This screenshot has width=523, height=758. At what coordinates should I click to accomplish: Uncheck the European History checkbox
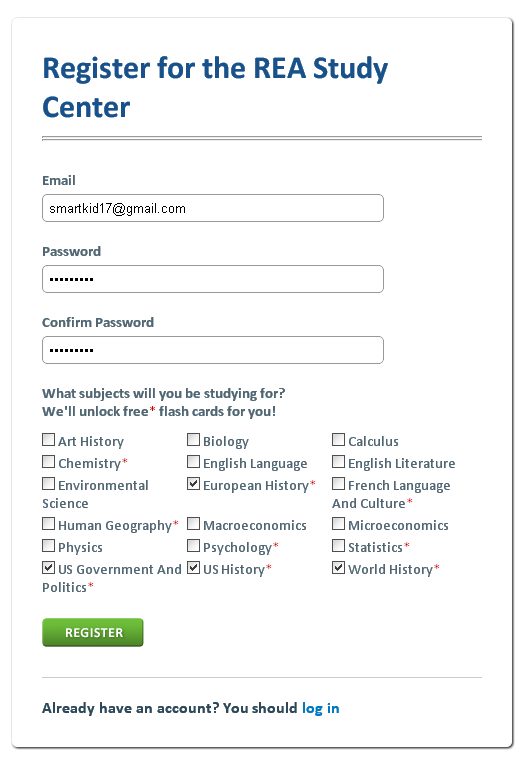coord(193,483)
